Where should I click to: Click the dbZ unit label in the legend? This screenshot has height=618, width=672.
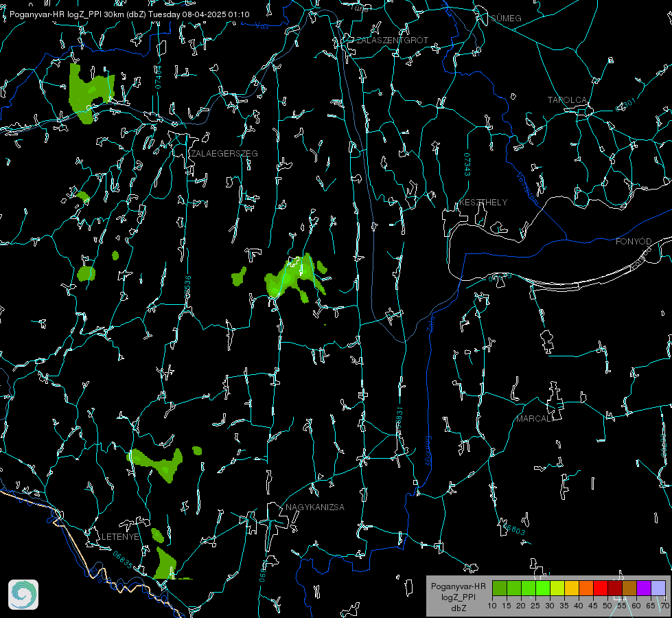[458, 608]
